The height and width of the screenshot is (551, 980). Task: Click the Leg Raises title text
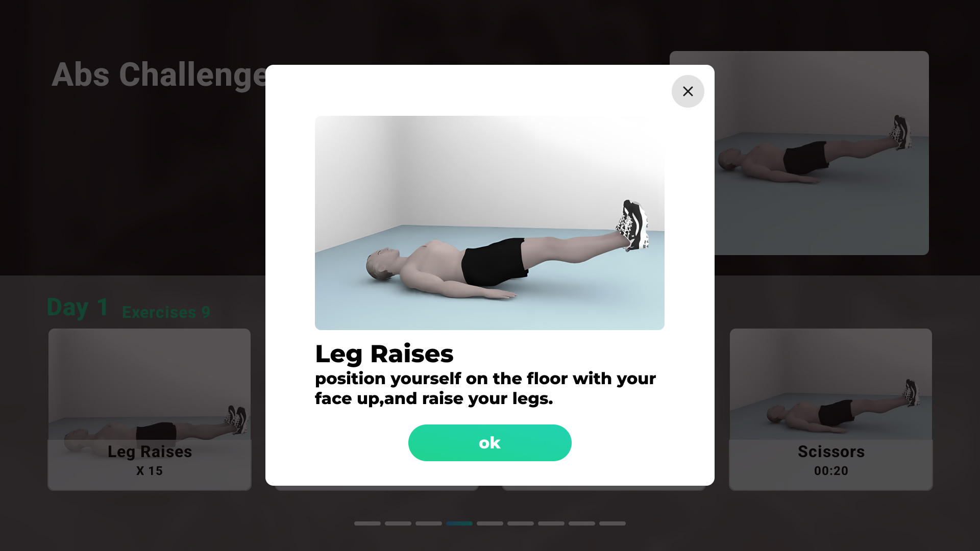pos(384,354)
